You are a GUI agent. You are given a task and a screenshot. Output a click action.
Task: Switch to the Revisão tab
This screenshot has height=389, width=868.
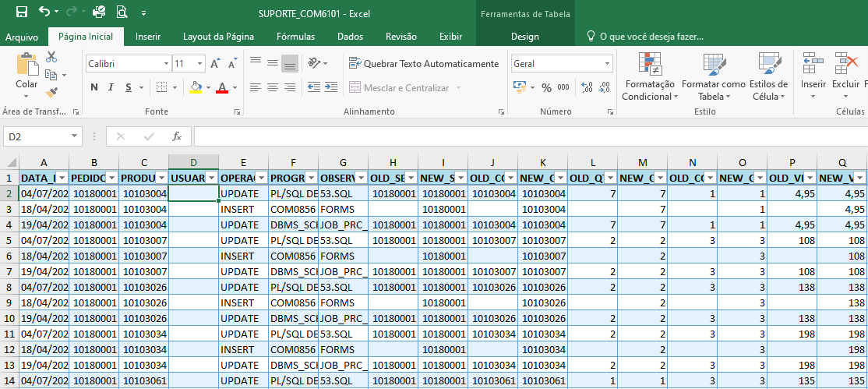[x=401, y=37]
